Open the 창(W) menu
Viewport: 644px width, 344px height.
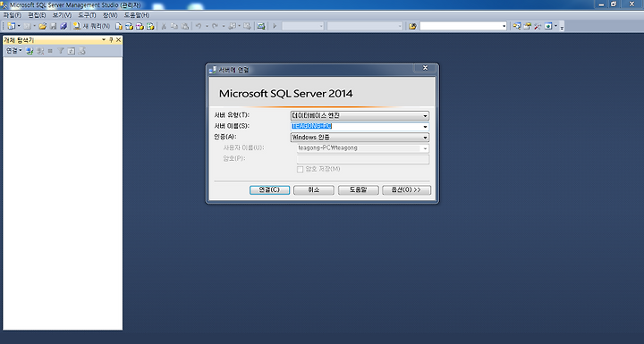coord(110,15)
